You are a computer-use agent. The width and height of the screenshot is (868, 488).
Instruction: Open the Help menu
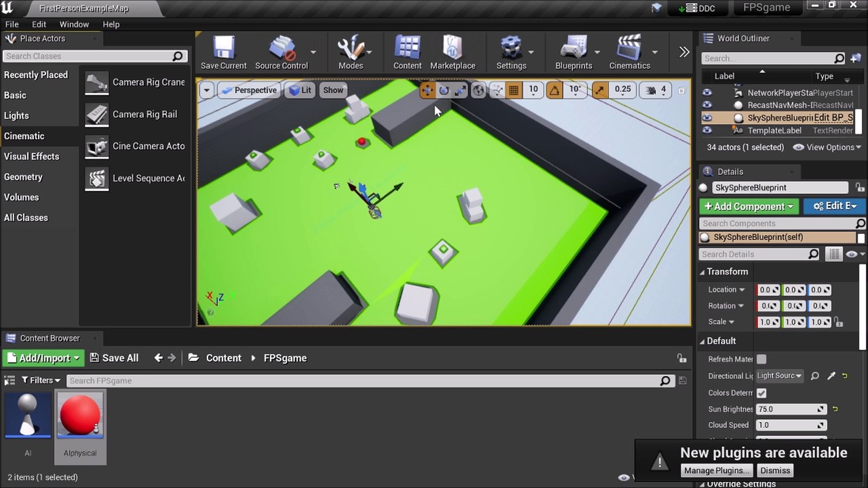point(111,24)
